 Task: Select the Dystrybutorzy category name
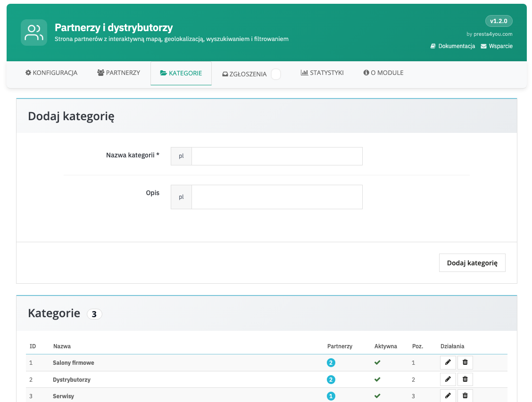72,380
